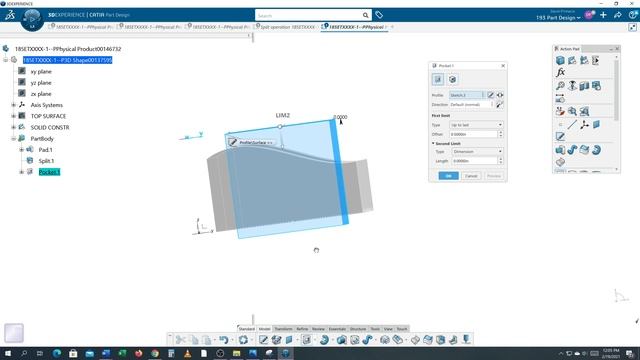
Task: Click the Update icon in bottom toolbar
Action: [243, 340]
